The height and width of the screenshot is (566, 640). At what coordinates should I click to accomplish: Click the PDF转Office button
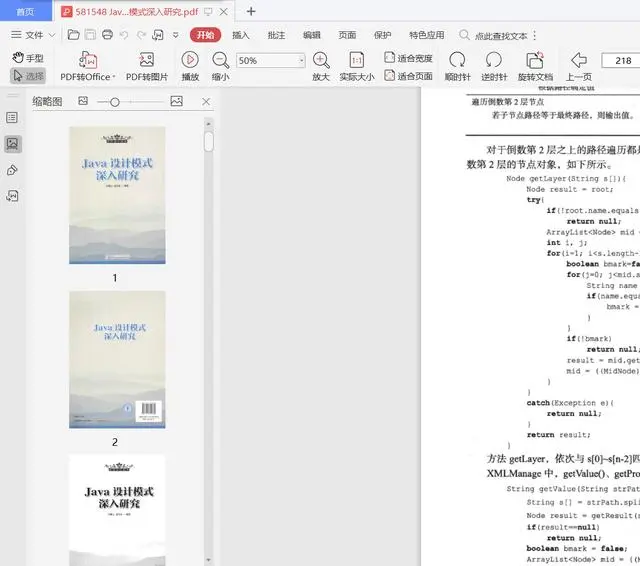(87, 66)
